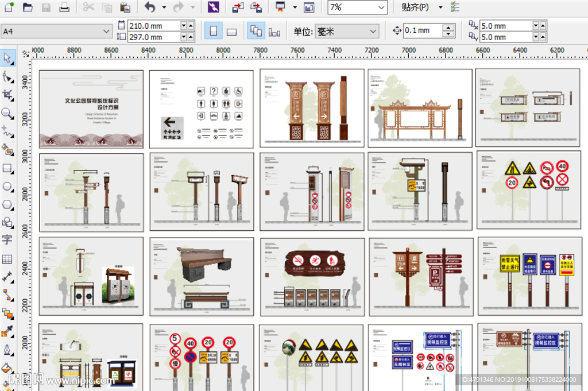
Task: Redo the last undone action
Action: (x=179, y=7)
